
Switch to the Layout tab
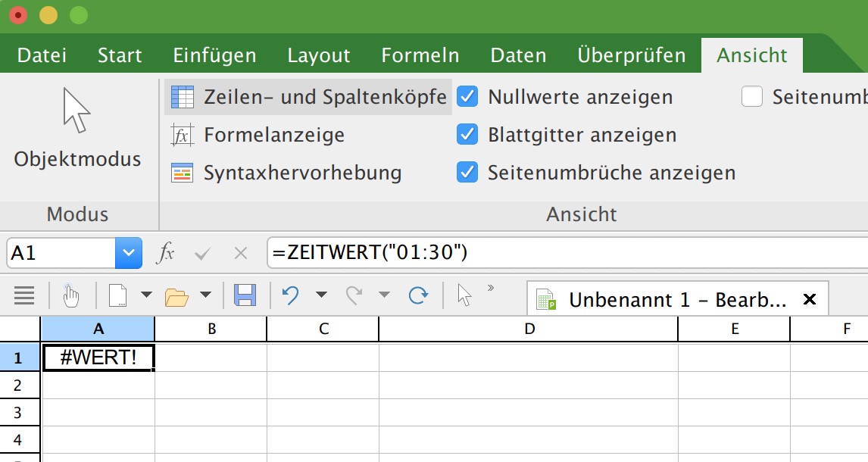[319, 55]
